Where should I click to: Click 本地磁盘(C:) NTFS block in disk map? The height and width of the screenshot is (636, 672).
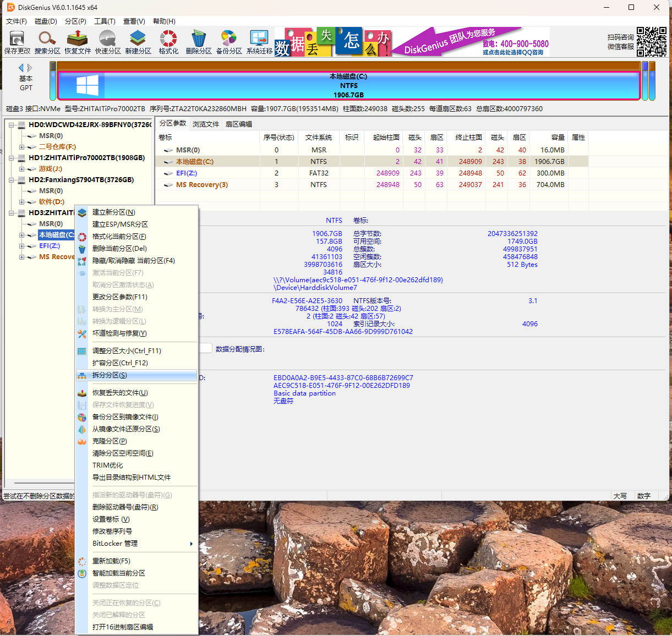click(349, 86)
